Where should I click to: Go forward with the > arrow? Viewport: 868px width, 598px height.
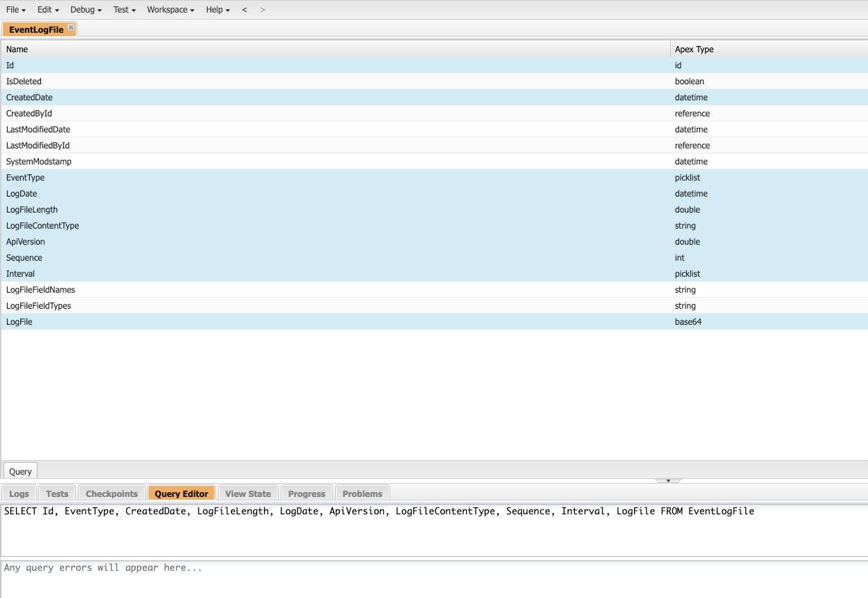262,10
